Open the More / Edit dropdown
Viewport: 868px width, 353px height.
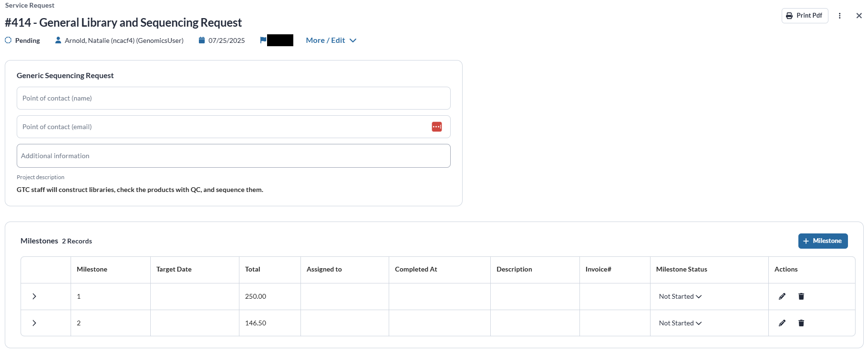331,40
